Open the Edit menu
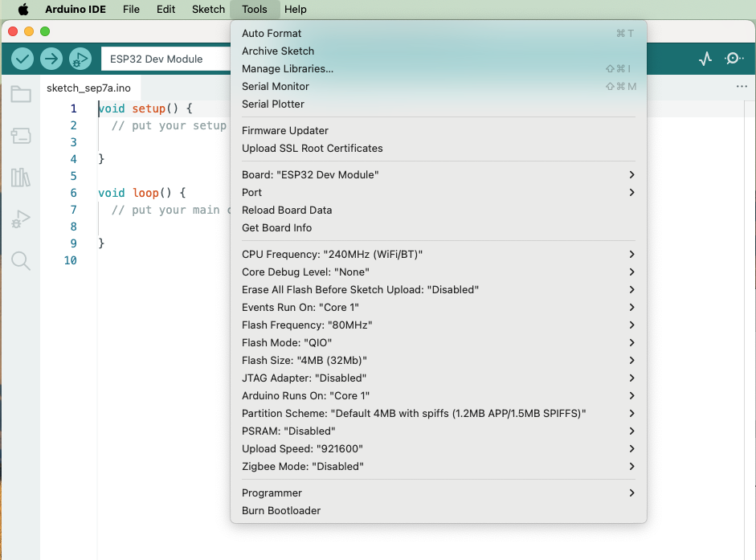 (166, 9)
